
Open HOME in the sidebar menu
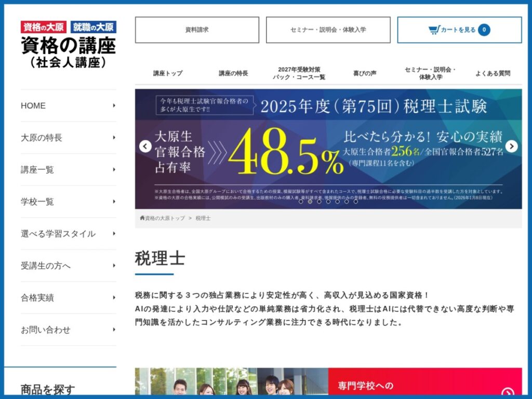pyautogui.click(x=69, y=105)
